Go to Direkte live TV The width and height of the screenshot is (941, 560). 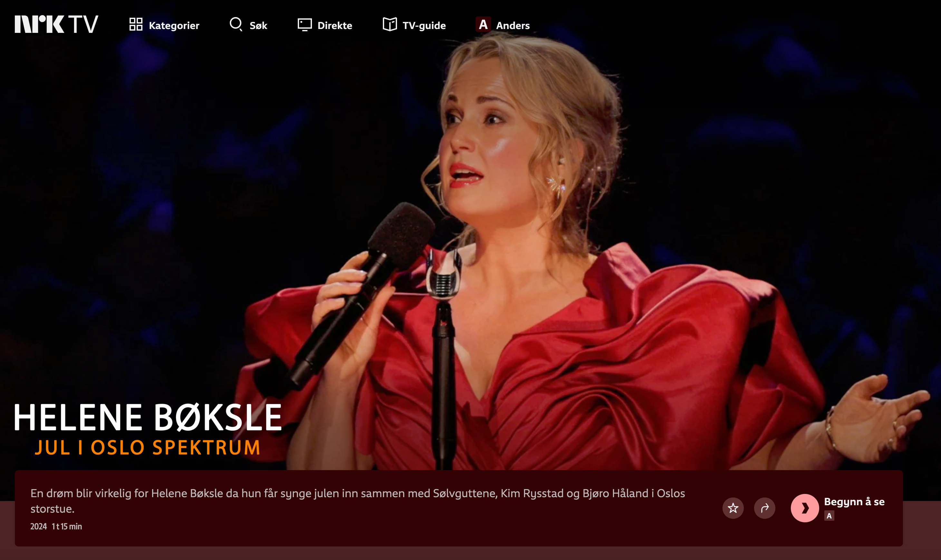click(335, 25)
